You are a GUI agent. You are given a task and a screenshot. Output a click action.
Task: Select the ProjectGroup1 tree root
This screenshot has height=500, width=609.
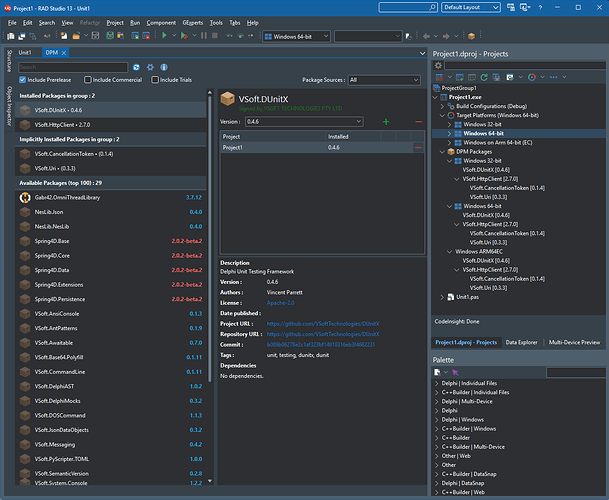[459, 88]
